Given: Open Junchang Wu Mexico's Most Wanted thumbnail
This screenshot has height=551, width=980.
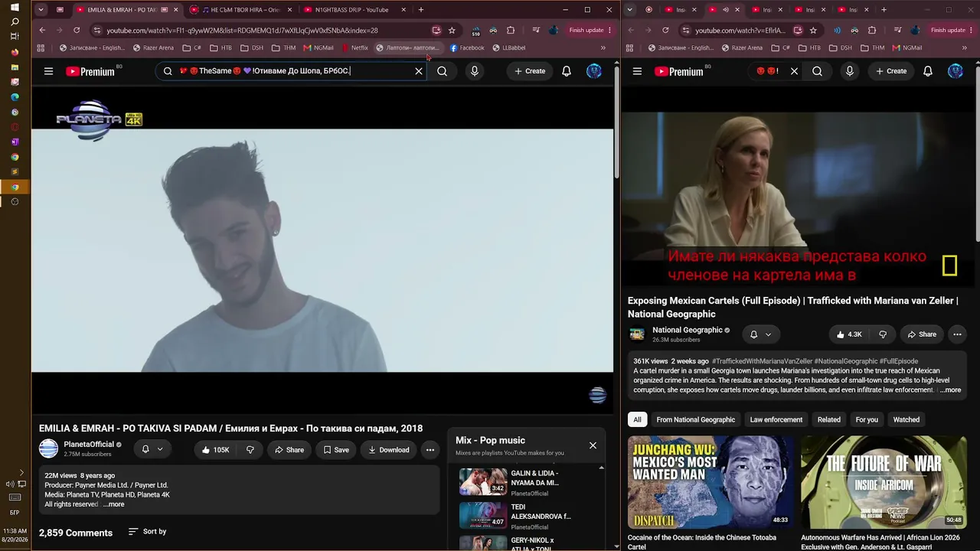Looking at the screenshot, I should click(711, 481).
